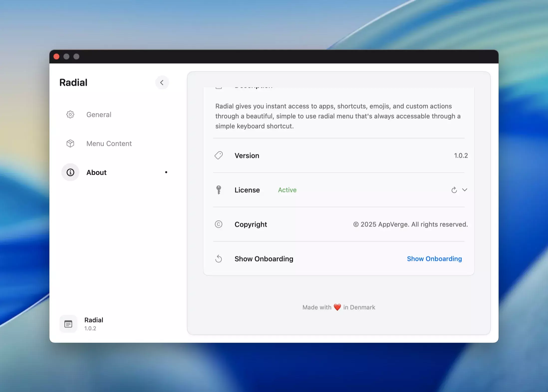
Task: Switch to Menu Content section
Action: point(109,143)
